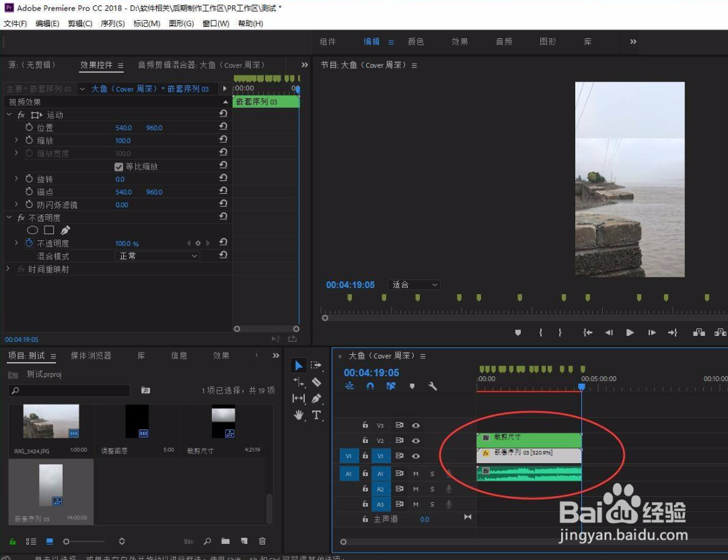Open workspace overflow double-arrow menu
Image resolution: width=728 pixels, height=560 pixels.
pyautogui.click(x=633, y=42)
